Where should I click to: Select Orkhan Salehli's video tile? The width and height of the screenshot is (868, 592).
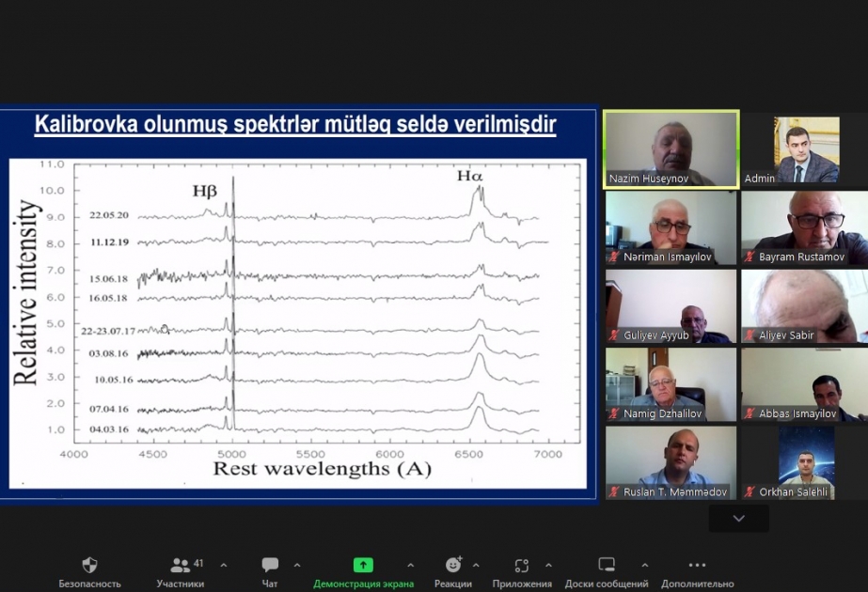coord(806,463)
